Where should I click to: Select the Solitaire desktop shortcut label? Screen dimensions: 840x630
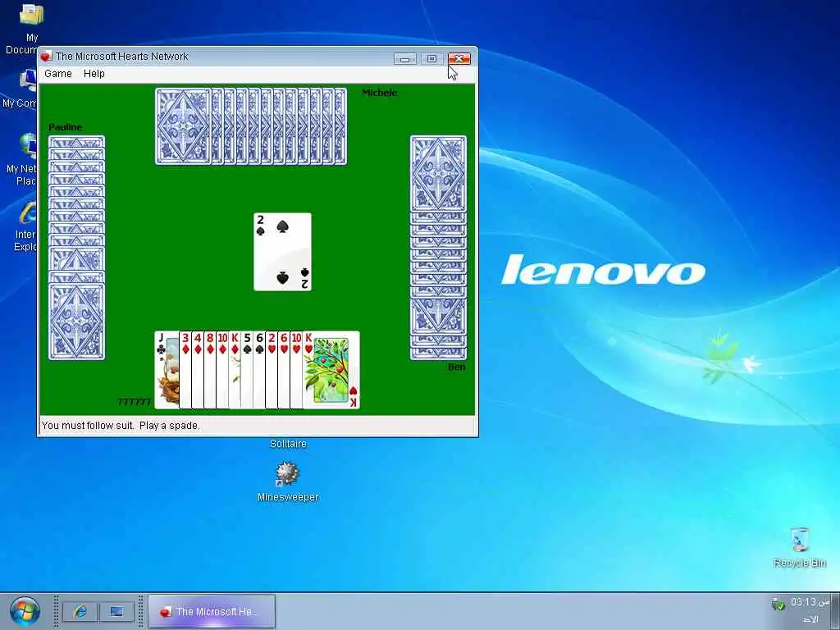point(288,444)
